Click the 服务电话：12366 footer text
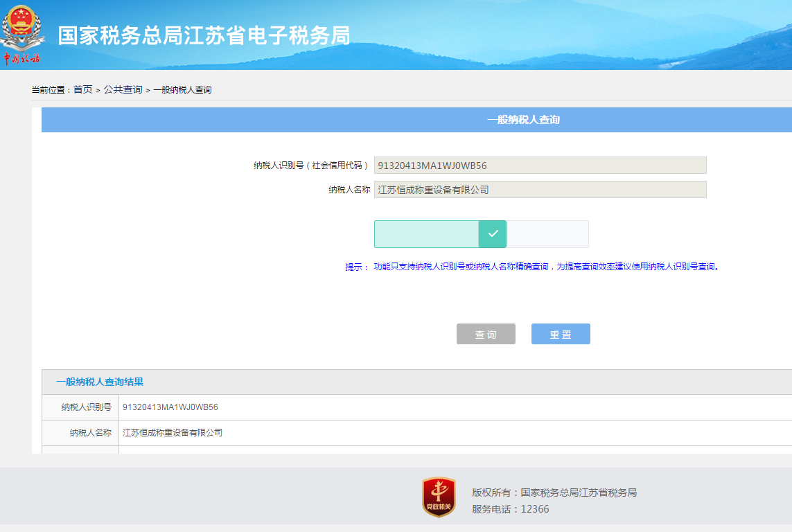 pyautogui.click(x=511, y=508)
